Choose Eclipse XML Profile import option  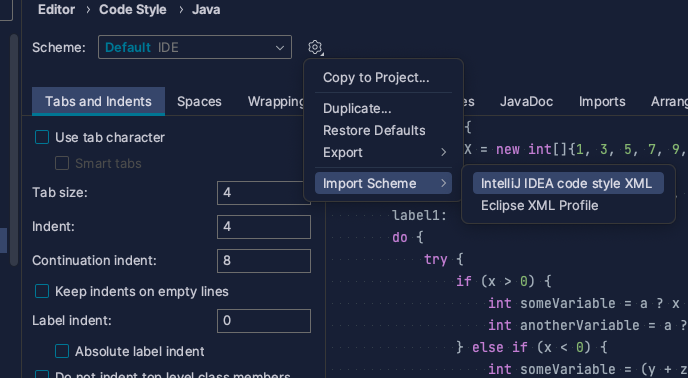click(x=568, y=205)
